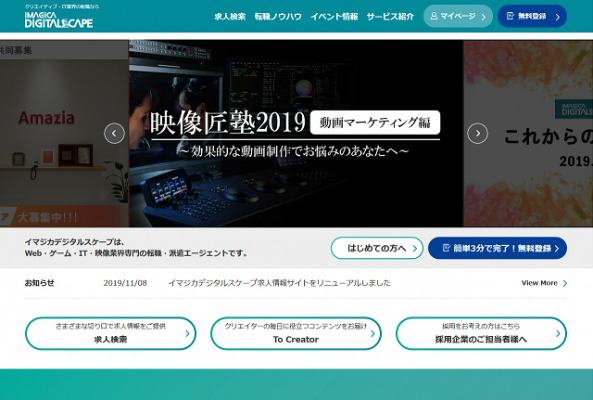The image size is (593, 400).
Task: Click chevron on To Creator button
Action: click(x=373, y=333)
